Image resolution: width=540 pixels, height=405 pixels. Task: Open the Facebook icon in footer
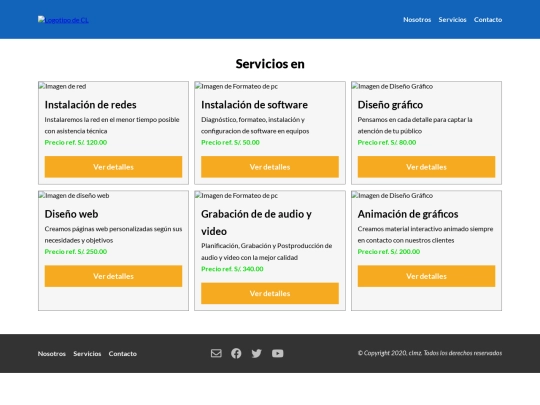click(236, 353)
